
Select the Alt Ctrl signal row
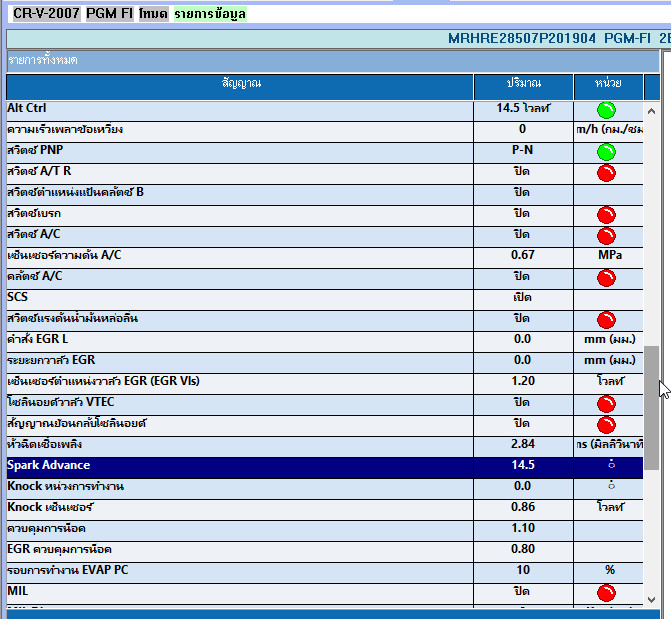pos(325,110)
